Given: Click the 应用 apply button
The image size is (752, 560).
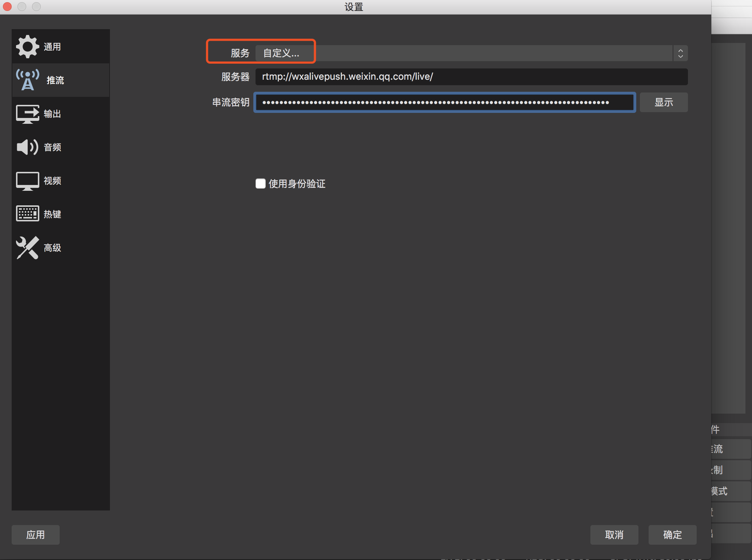Looking at the screenshot, I should [x=36, y=535].
